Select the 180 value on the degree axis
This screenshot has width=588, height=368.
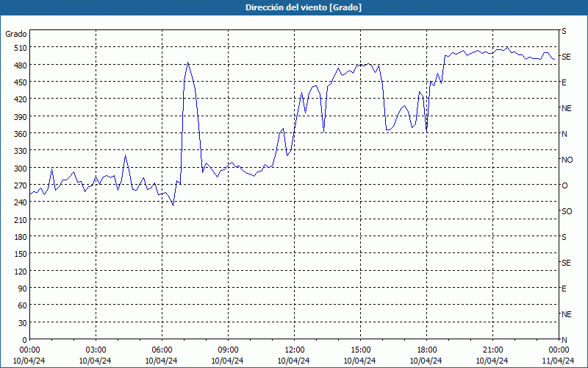point(21,237)
